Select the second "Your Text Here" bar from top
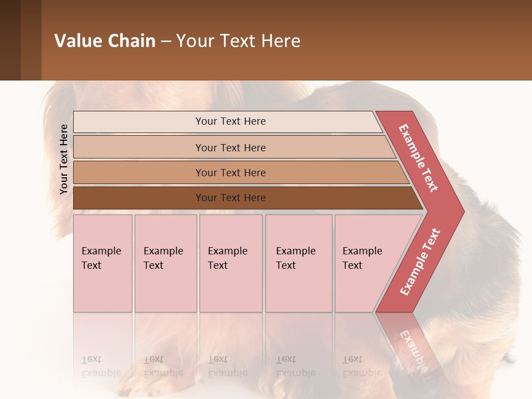532x399 pixels. pos(230,147)
